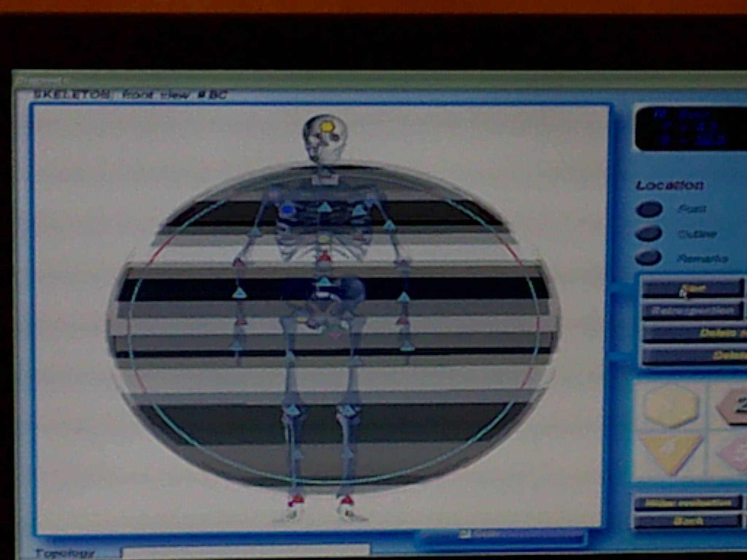Click the skeleton's skull image
This screenshot has height=560, width=747.
coord(325,139)
